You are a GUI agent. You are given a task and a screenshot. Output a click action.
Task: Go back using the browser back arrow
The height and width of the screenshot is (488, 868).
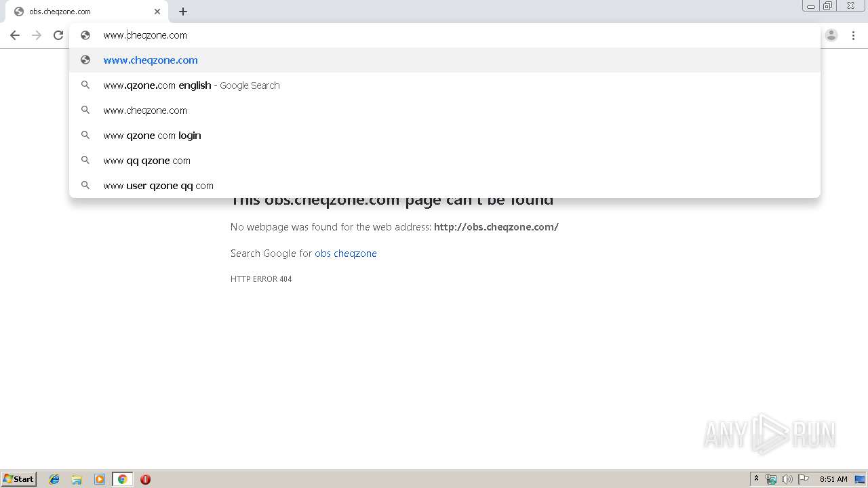click(15, 35)
